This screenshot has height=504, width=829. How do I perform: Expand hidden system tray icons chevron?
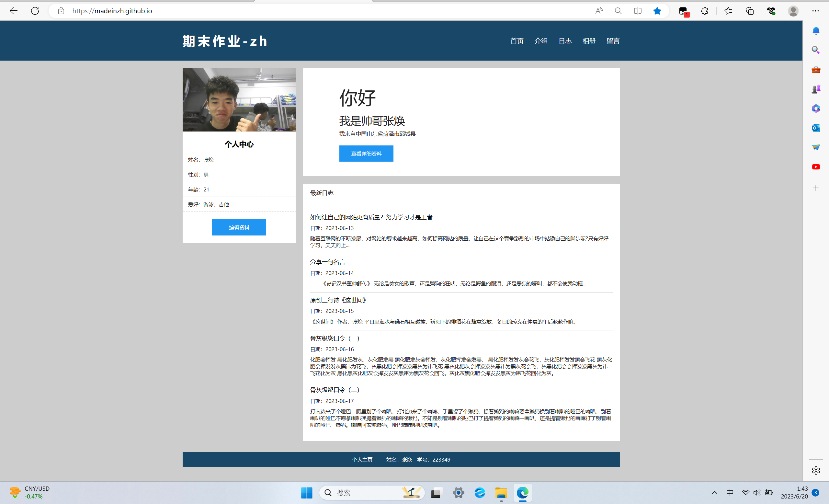pyautogui.click(x=715, y=493)
